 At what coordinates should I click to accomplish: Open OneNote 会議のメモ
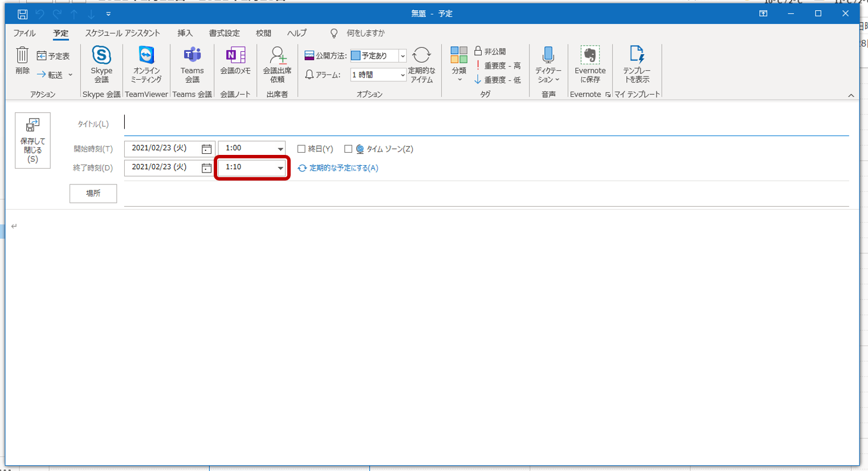[x=235, y=56]
